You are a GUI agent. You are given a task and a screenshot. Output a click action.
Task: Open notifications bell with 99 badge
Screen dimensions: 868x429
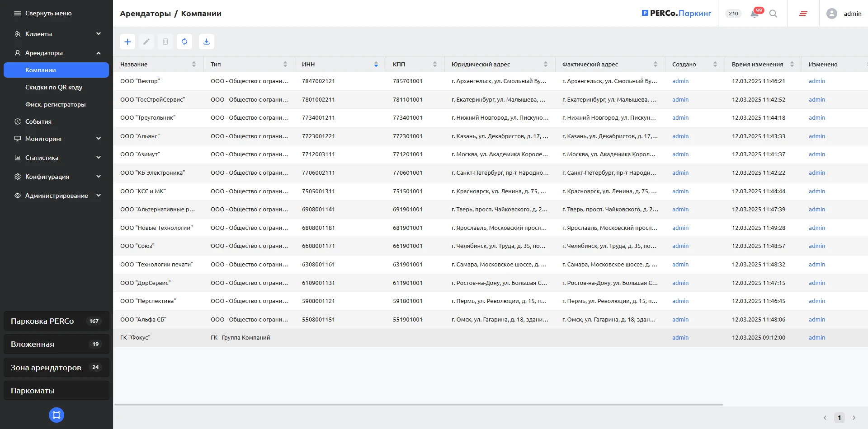pos(755,14)
